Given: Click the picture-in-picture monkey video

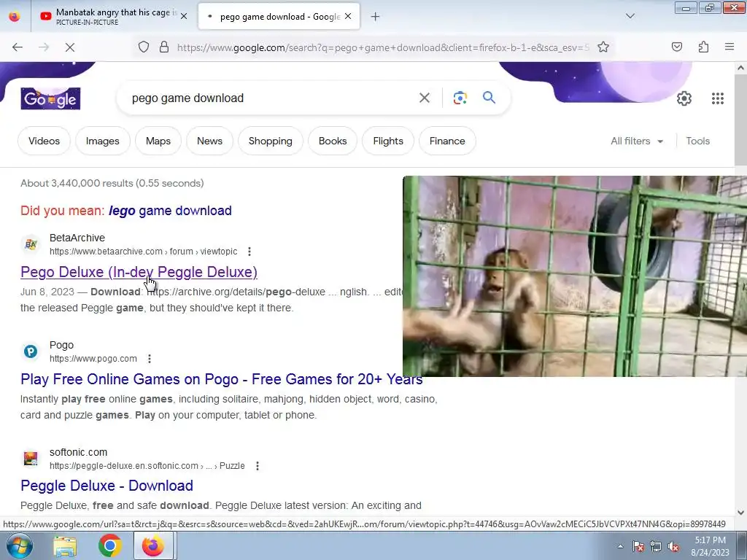Looking at the screenshot, I should point(575,276).
